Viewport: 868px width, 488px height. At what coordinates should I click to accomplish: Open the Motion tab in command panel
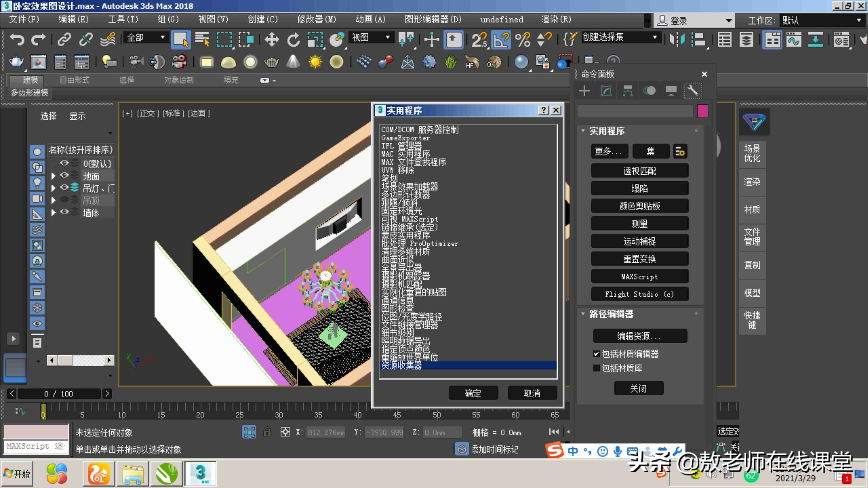click(649, 91)
